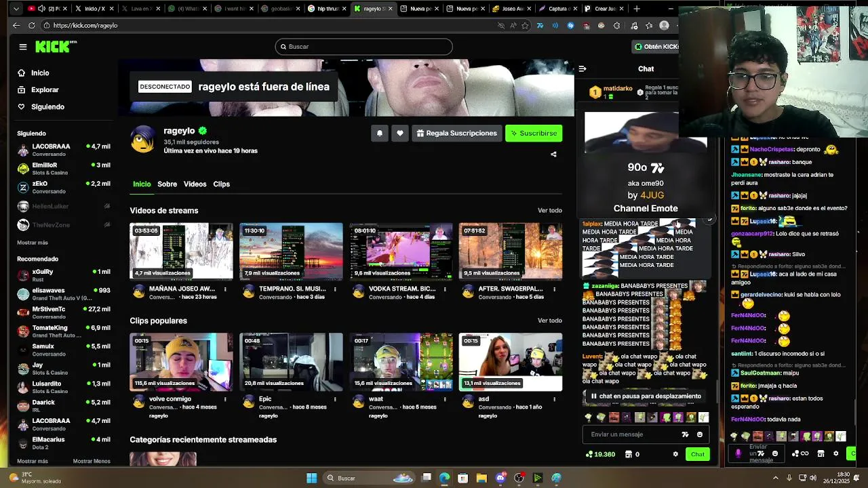Open the hamburger menu beside Kick logo
Screen dimensions: 868x488
point(23,47)
